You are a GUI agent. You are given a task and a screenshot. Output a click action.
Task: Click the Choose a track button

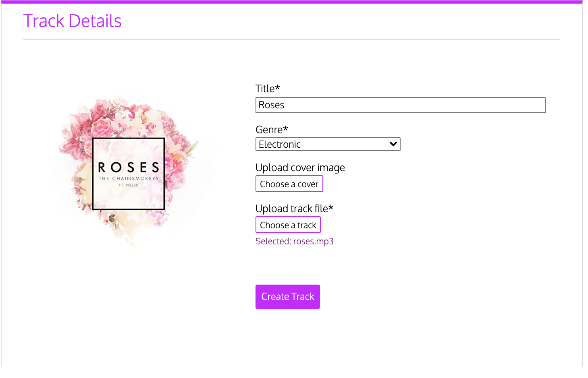288,225
